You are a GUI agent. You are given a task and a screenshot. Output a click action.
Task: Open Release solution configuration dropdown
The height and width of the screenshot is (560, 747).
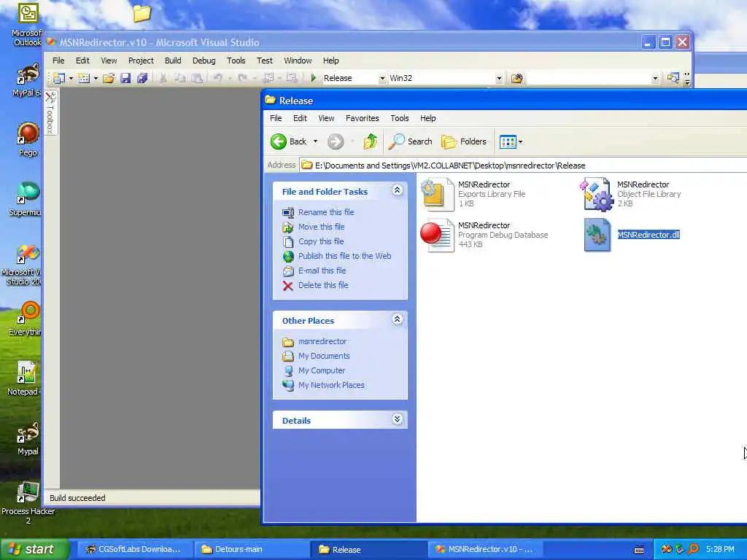pyautogui.click(x=382, y=79)
